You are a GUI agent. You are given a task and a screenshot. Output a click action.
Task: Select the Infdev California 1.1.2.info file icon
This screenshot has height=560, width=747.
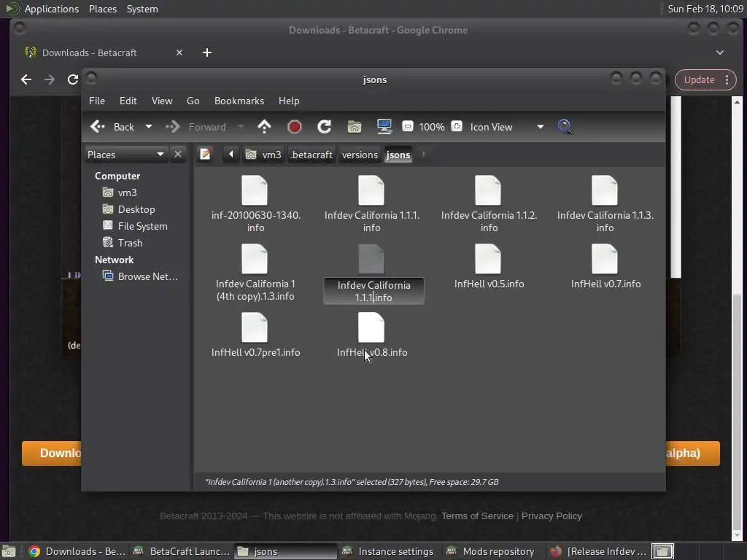pos(488,190)
